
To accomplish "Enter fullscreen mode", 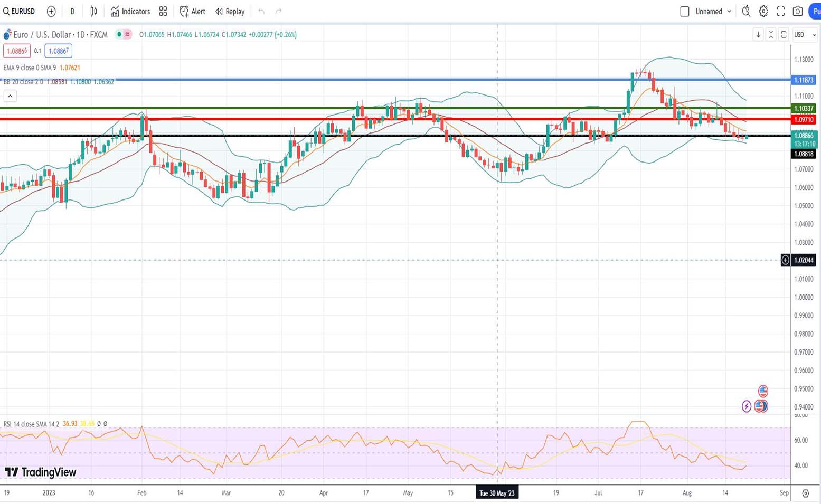I will point(780,12).
